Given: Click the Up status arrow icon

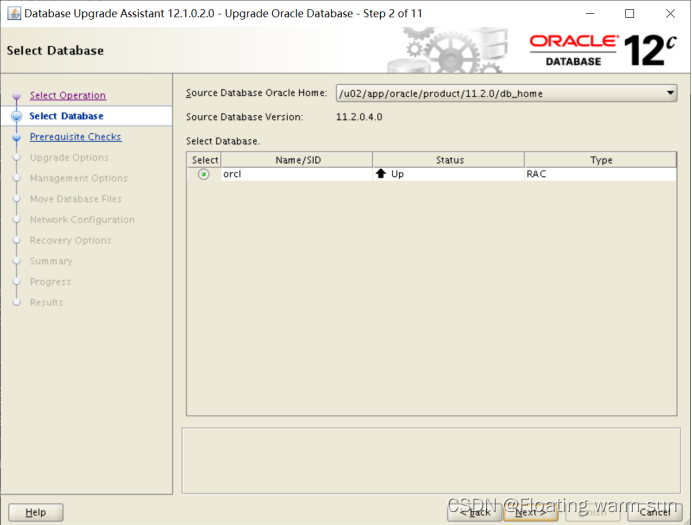Looking at the screenshot, I should pyautogui.click(x=381, y=174).
